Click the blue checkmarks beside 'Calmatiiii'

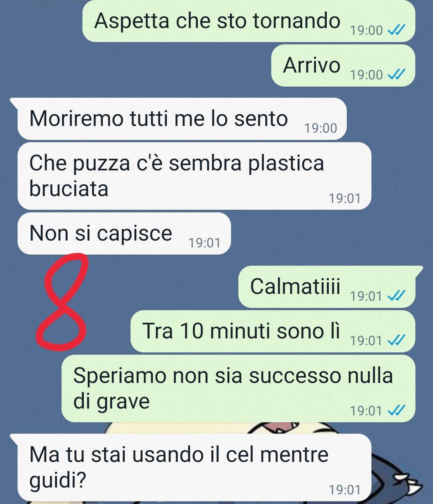[397, 296]
